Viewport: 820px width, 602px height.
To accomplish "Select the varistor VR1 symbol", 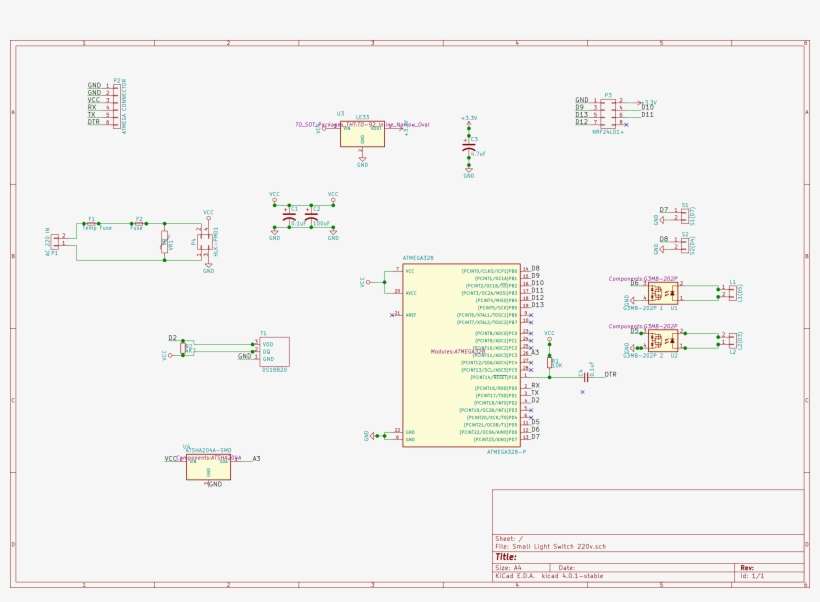I will click(164, 241).
